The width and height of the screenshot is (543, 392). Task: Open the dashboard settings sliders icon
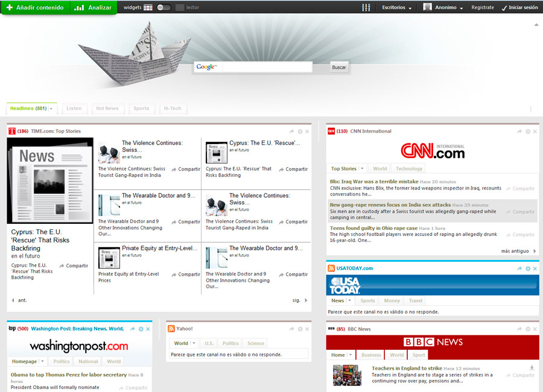[x=366, y=8]
